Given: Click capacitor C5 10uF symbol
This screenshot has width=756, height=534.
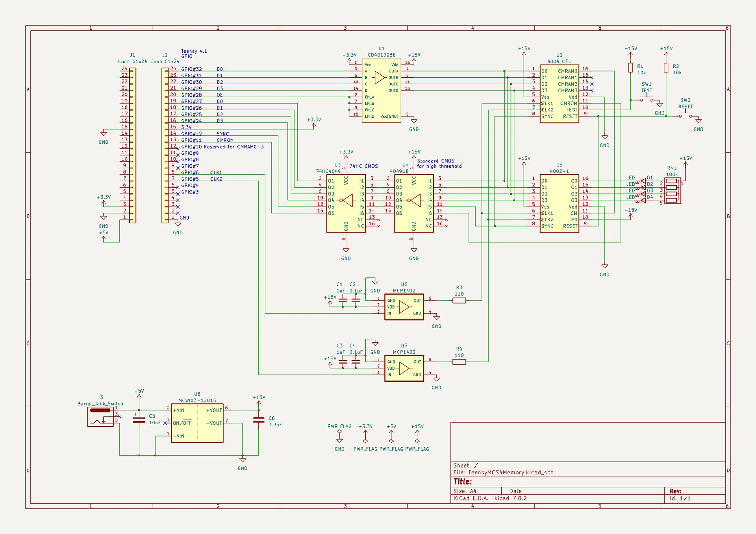Looking at the screenshot, I should click(x=139, y=420).
